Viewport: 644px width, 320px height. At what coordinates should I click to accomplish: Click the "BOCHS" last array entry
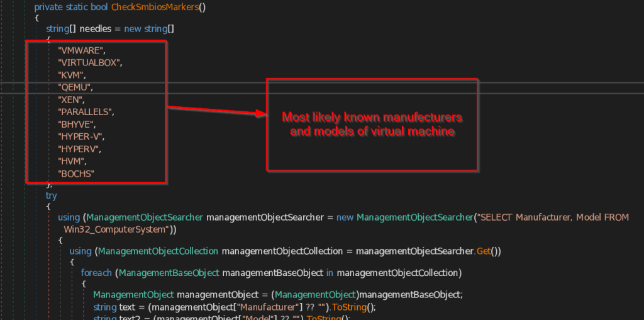(76, 174)
